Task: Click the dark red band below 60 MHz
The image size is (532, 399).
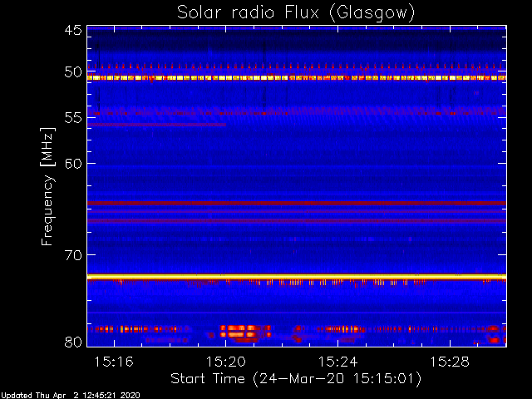Action: 297,203
